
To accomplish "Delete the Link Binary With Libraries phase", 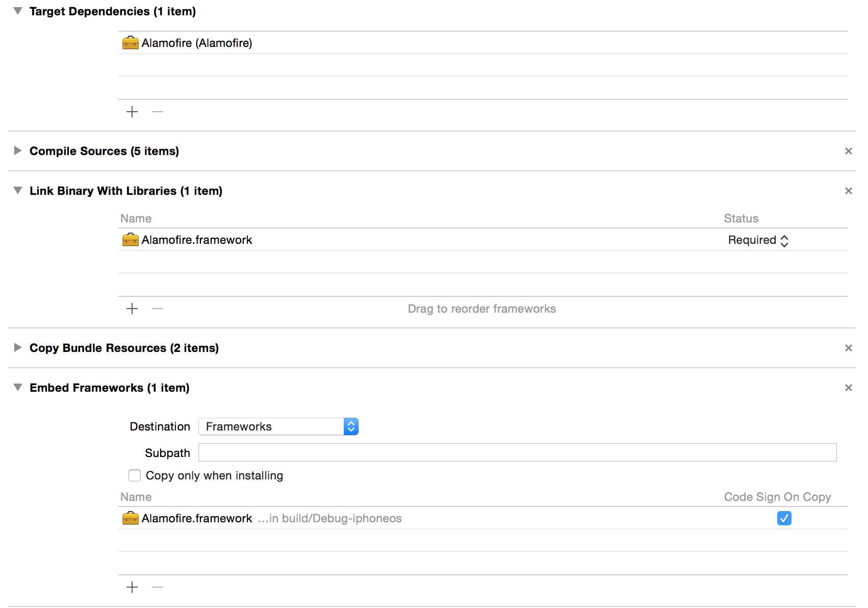I will (x=849, y=191).
